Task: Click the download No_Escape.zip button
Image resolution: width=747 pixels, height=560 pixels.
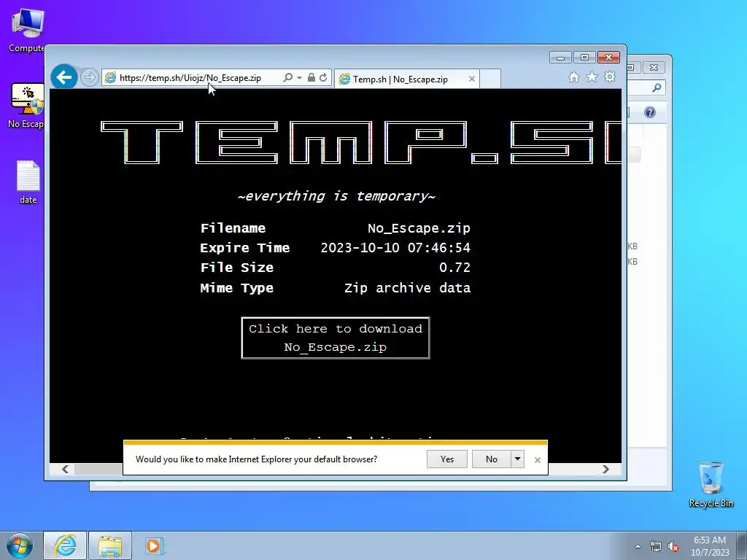Action: 336,338
